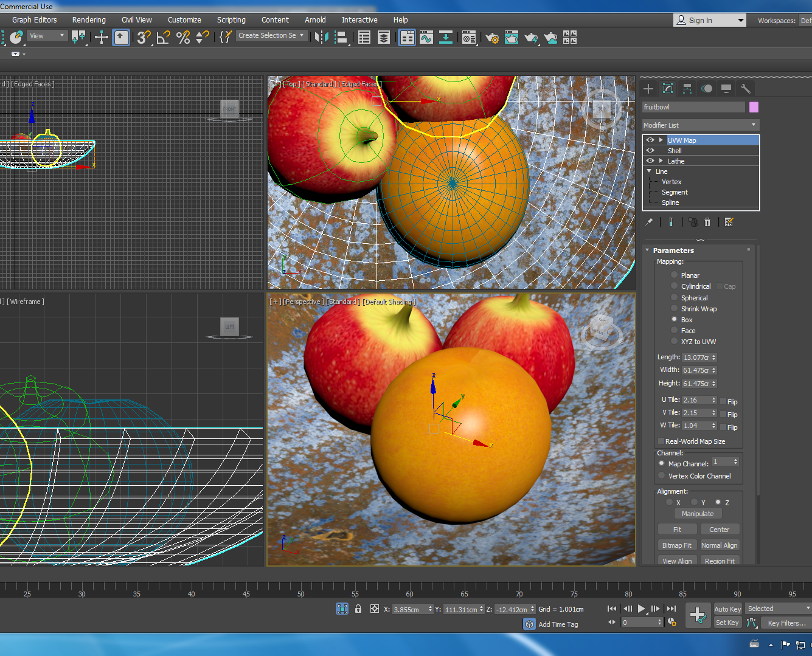Screen dimensions: 812x656
Task: Open the Render Setup teapot icon
Action: tap(492, 38)
